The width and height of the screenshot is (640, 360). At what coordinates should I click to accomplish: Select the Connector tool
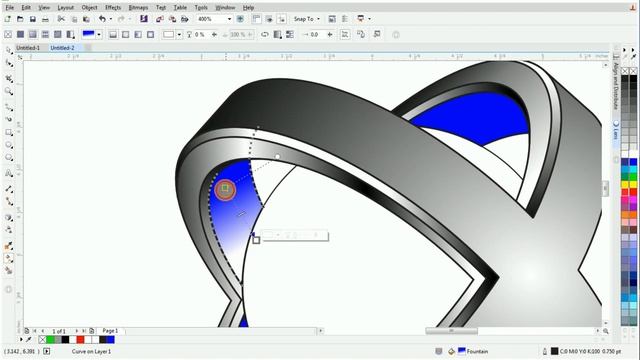tap(9, 201)
